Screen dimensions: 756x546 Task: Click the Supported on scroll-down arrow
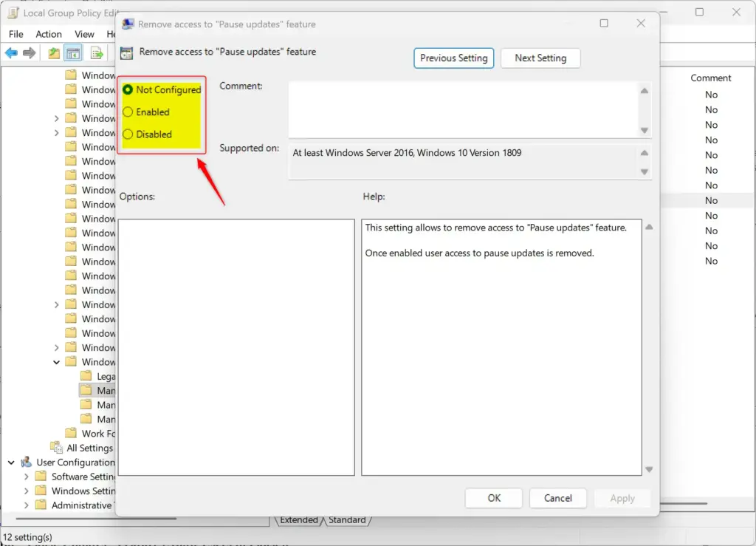pyautogui.click(x=644, y=171)
